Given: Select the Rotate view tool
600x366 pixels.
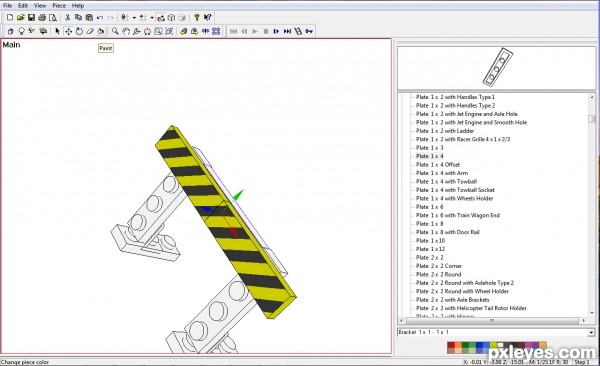Looking at the screenshot, I should pos(137,31).
